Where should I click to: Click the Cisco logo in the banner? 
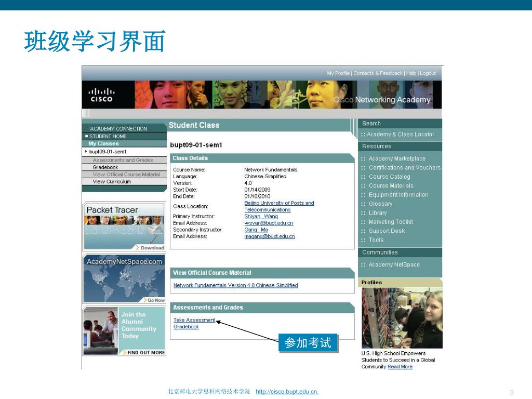pos(101,95)
